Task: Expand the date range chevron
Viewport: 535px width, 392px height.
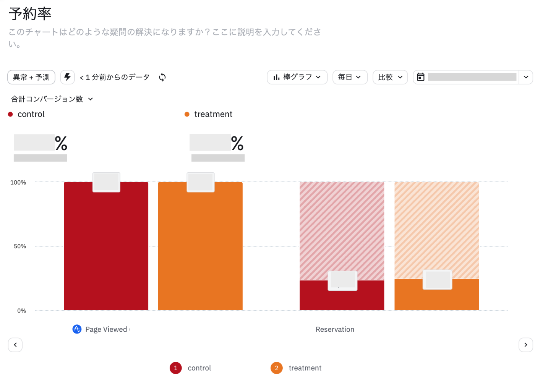Action: [x=526, y=77]
